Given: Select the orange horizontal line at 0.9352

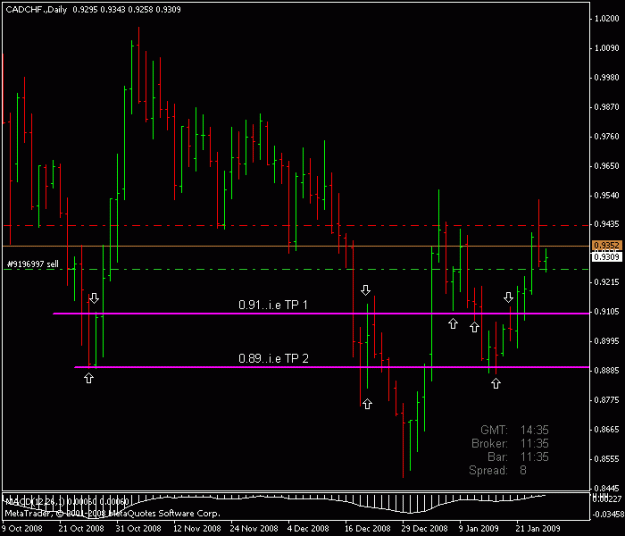Looking at the screenshot, I should click(x=296, y=246).
